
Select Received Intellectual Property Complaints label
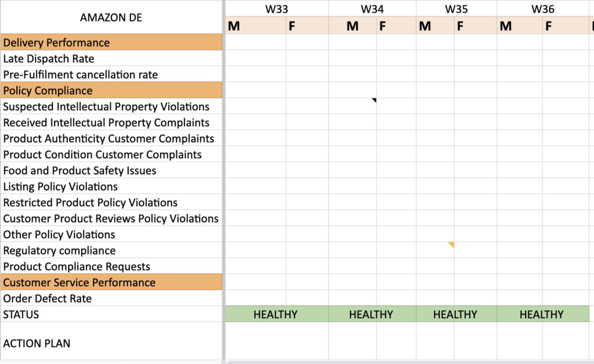pos(111,122)
